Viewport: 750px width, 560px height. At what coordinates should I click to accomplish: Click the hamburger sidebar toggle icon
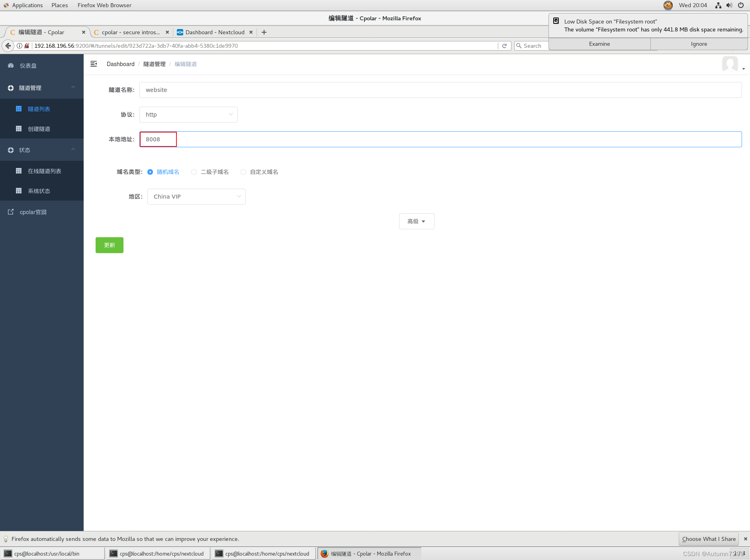point(94,64)
